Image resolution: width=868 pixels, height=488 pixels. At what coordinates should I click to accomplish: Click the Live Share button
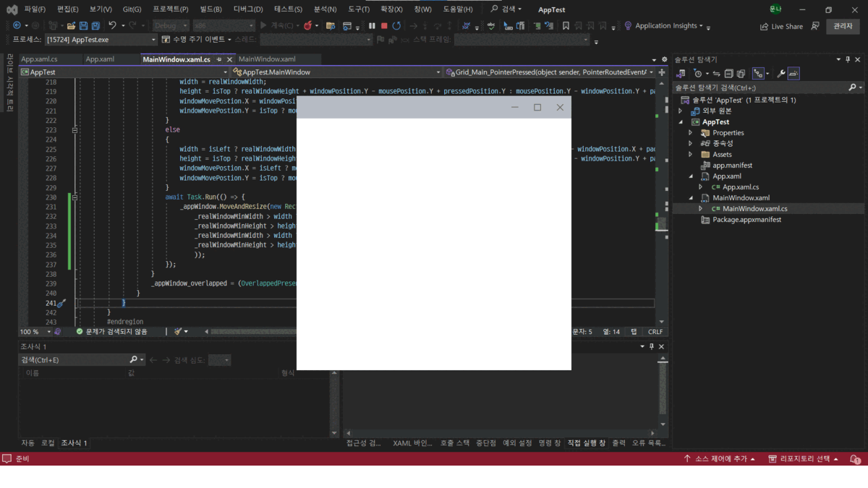(x=781, y=26)
